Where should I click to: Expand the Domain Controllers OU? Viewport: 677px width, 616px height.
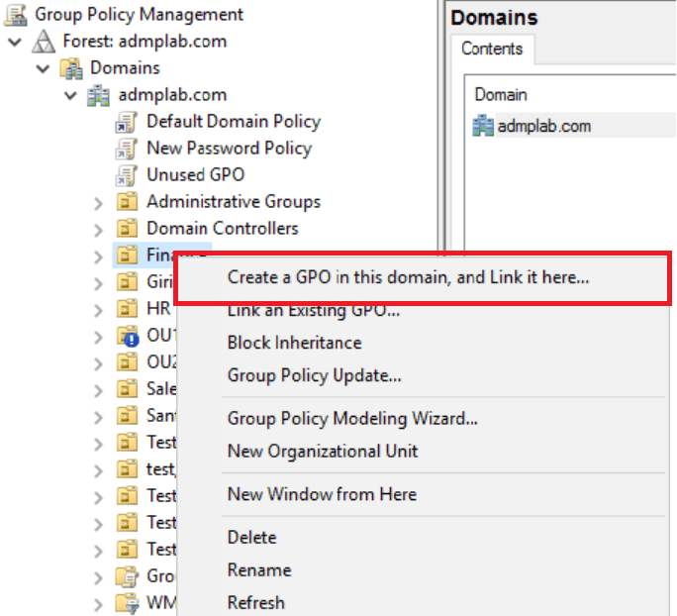tap(98, 230)
